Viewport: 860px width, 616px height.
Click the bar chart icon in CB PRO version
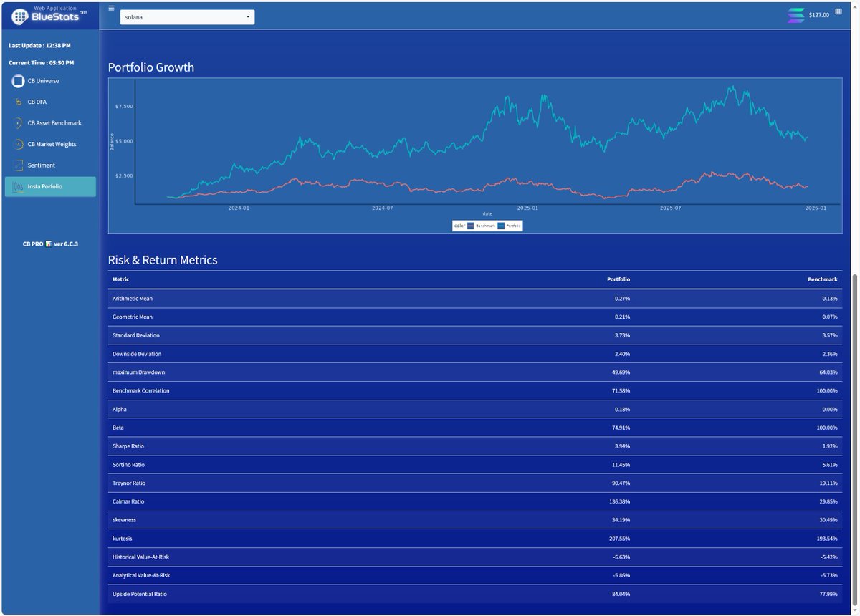[49, 244]
